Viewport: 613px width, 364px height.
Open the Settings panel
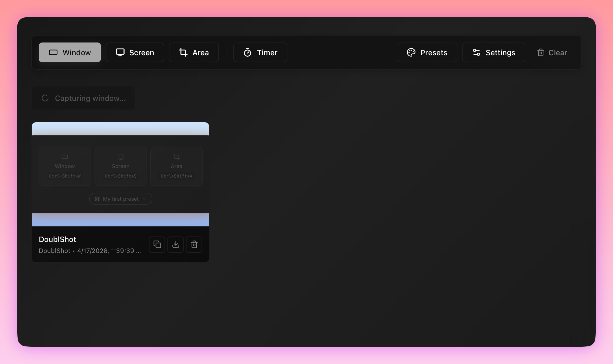493,52
